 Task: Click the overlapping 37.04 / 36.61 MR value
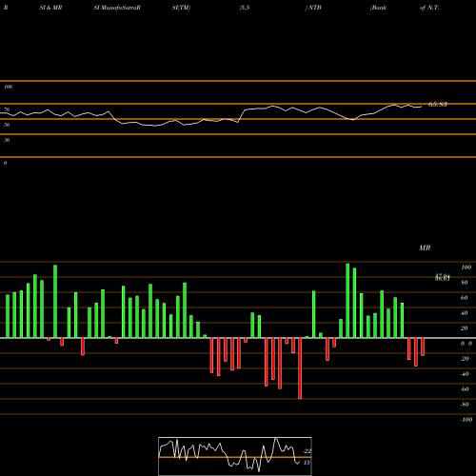(x=443, y=277)
